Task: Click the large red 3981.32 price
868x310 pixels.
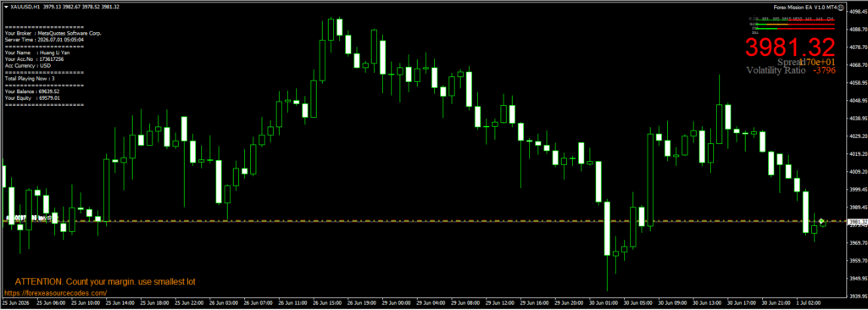Action: point(789,47)
